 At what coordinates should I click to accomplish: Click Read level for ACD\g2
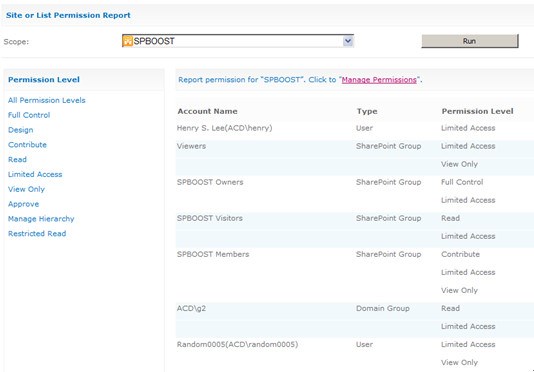pos(450,309)
